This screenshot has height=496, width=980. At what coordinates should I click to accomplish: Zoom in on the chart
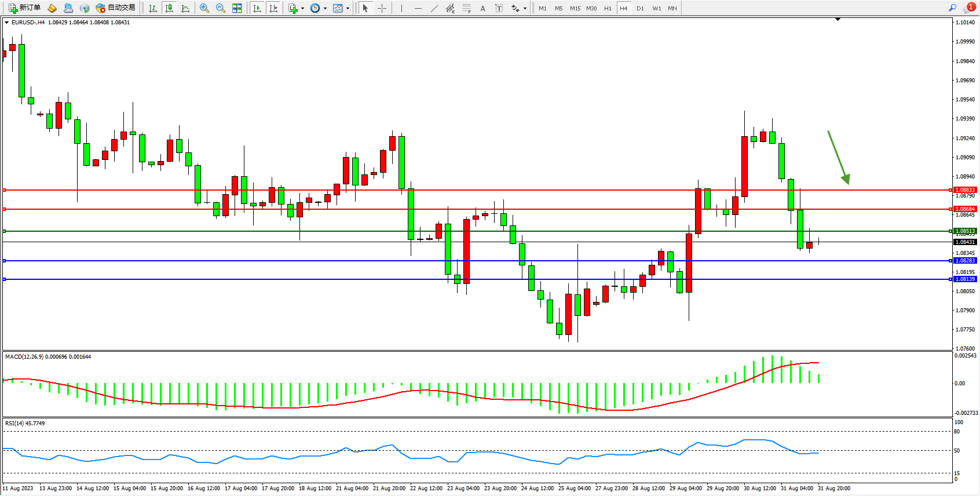coord(204,8)
